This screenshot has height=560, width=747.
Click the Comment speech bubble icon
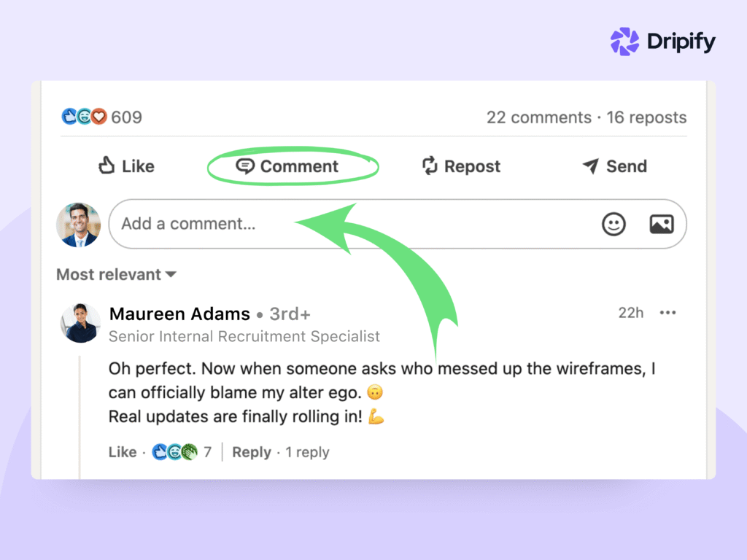click(x=246, y=166)
